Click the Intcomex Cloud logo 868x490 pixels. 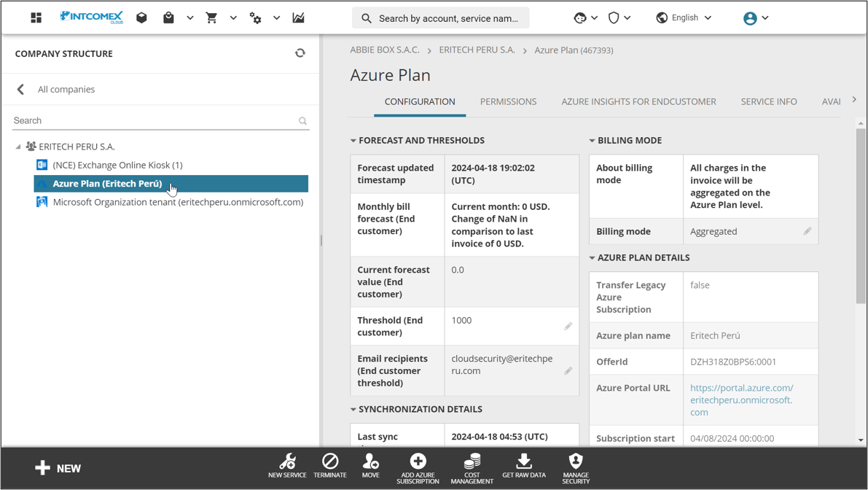coord(92,17)
